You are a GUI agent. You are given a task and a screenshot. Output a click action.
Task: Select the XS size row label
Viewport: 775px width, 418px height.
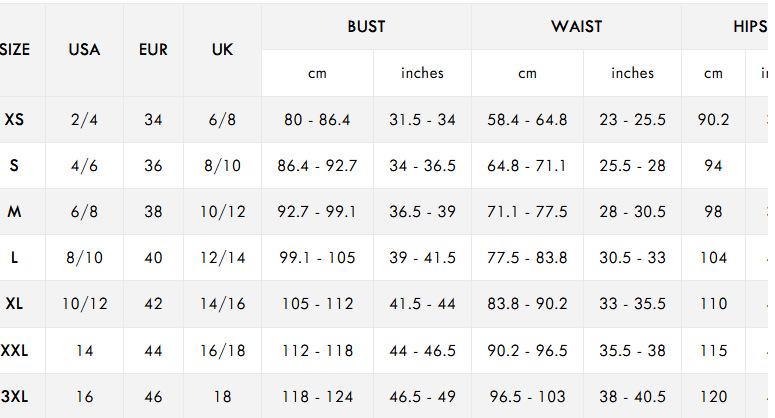click(14, 119)
